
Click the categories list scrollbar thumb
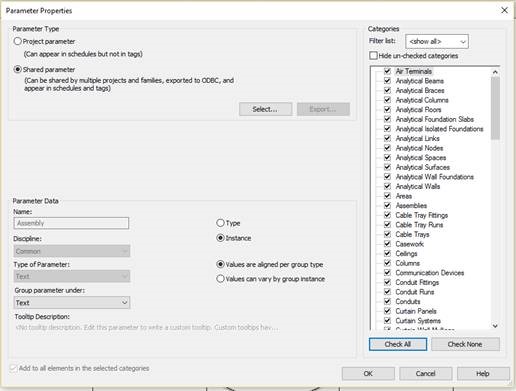tap(495, 108)
